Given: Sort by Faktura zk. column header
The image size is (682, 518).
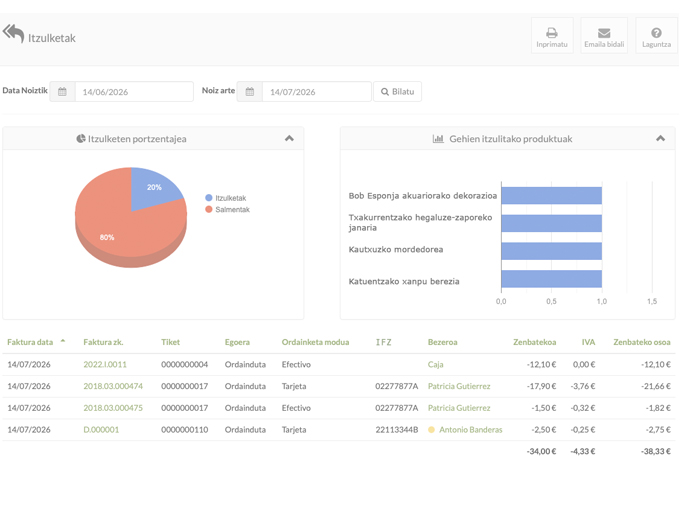Looking at the screenshot, I should (103, 342).
